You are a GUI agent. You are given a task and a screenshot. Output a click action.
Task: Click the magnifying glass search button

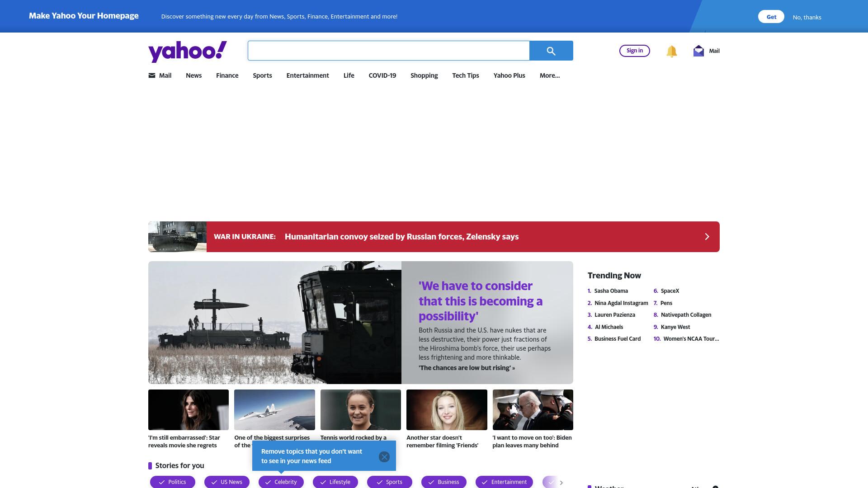(551, 51)
